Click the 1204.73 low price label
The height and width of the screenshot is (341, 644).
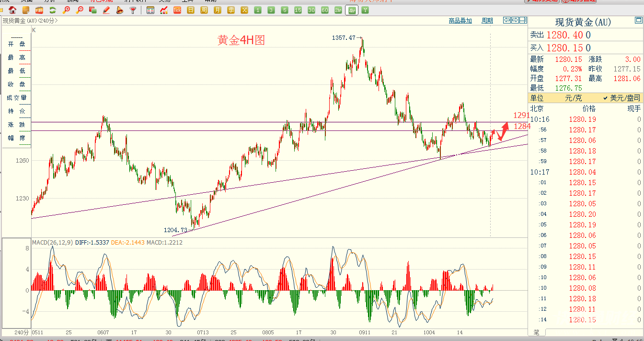[x=176, y=230]
